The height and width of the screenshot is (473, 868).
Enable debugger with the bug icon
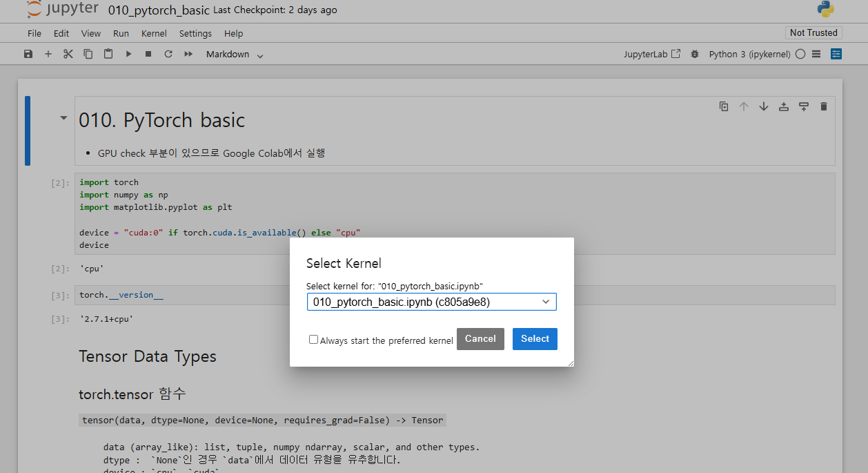pos(695,54)
